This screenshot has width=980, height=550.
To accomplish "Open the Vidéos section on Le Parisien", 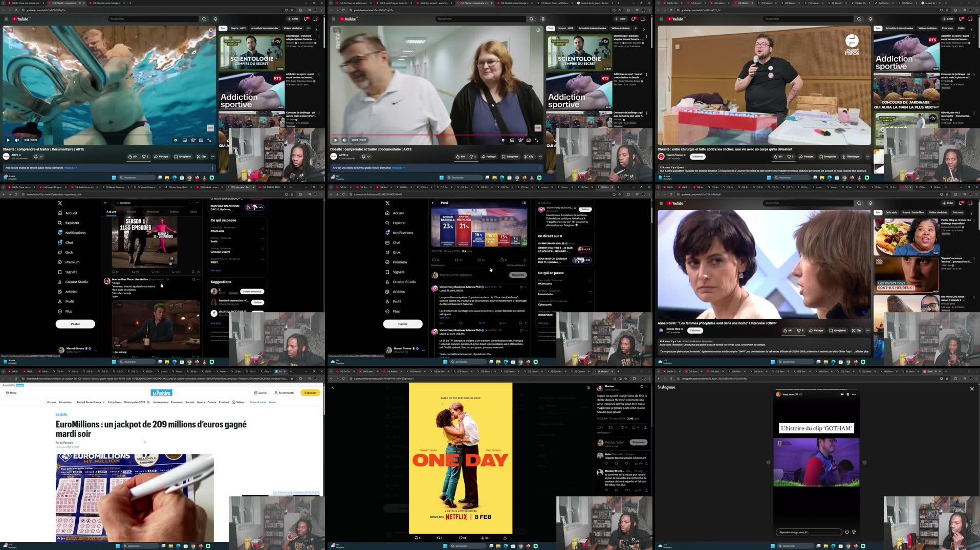I will [x=238, y=402].
